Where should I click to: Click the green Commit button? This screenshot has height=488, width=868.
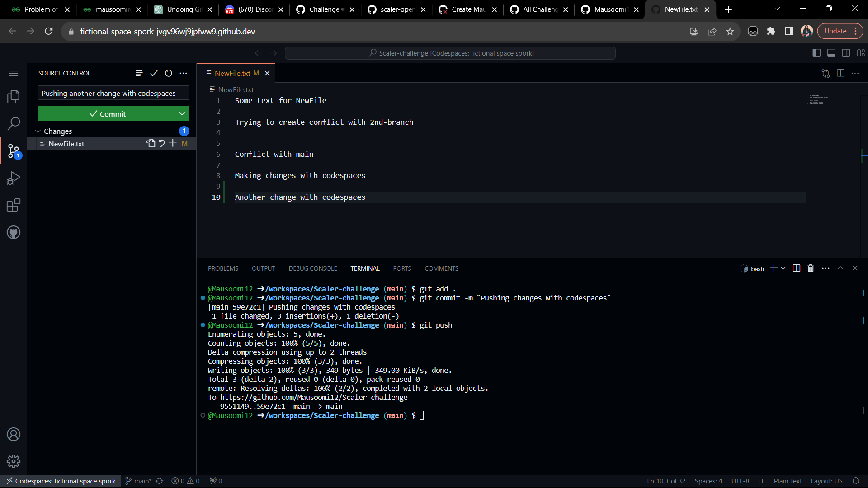(x=108, y=113)
